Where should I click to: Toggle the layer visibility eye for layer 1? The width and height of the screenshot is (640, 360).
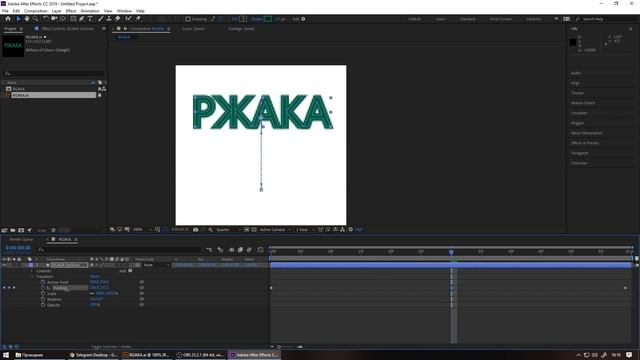(4, 265)
